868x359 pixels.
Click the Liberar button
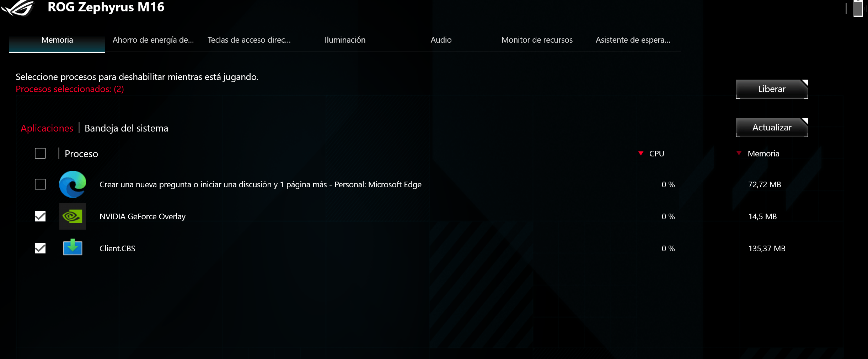(772, 89)
